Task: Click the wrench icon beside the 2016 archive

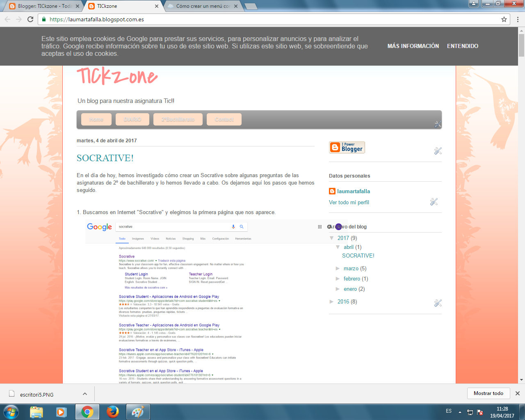Action: pos(438,303)
